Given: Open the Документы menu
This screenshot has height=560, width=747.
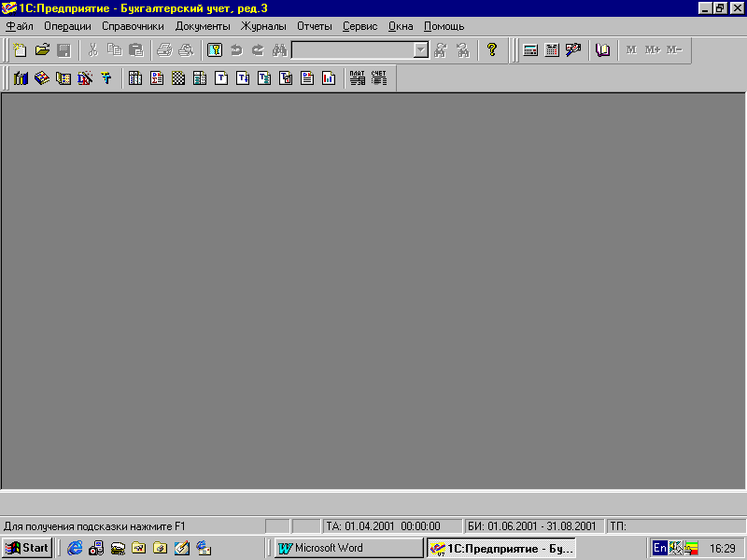Looking at the screenshot, I should click(x=203, y=27).
